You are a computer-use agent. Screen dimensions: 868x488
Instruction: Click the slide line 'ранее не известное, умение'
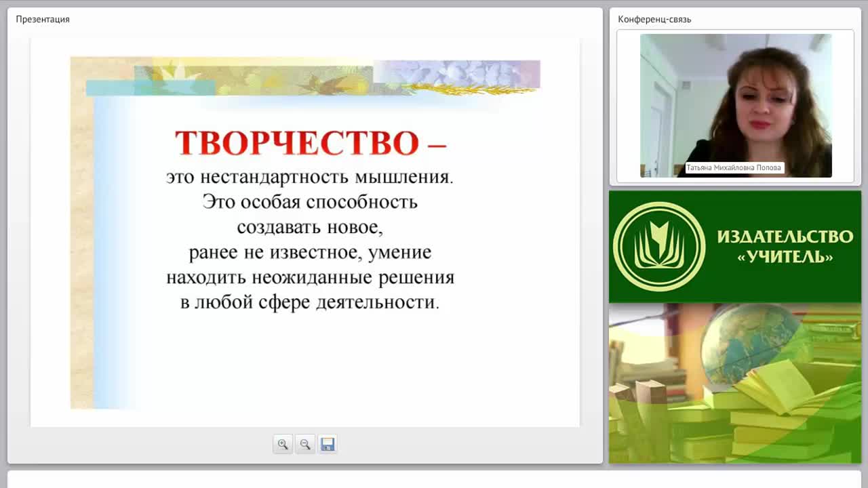click(310, 252)
